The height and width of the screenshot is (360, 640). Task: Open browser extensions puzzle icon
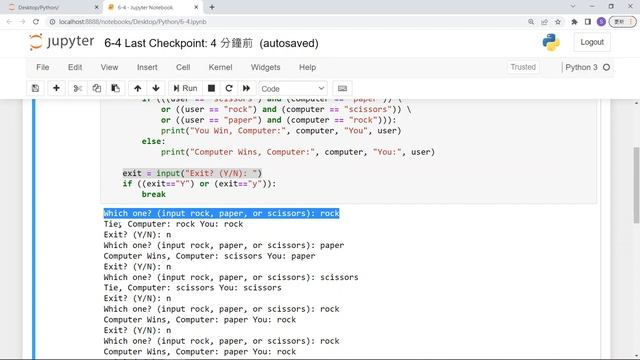pos(574,22)
